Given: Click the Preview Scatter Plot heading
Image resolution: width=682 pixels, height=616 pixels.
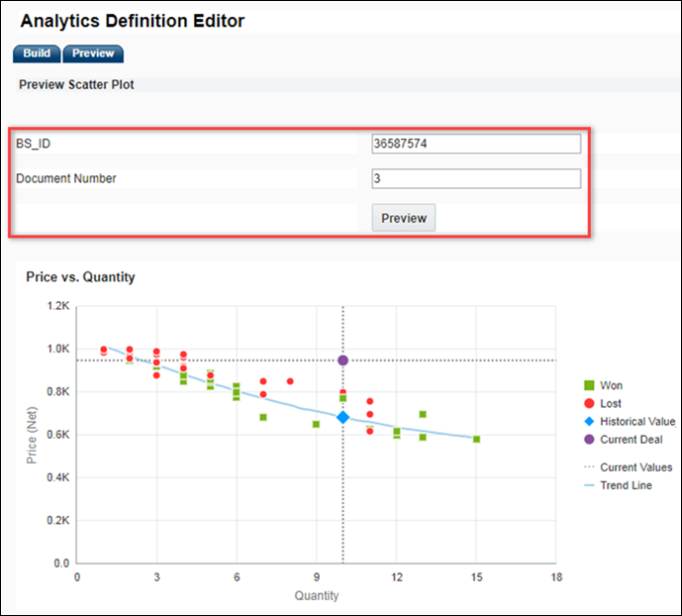Looking at the screenshot, I should (76, 84).
